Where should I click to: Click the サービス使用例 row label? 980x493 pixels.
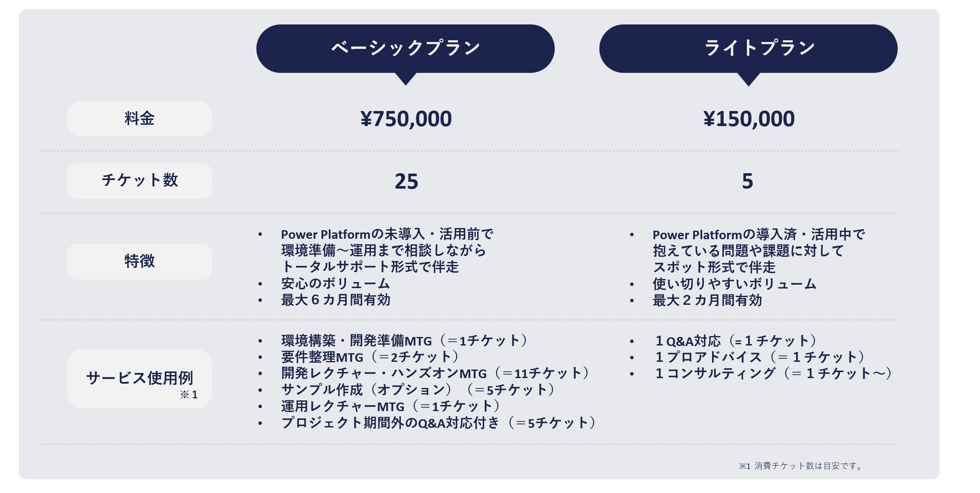139,379
